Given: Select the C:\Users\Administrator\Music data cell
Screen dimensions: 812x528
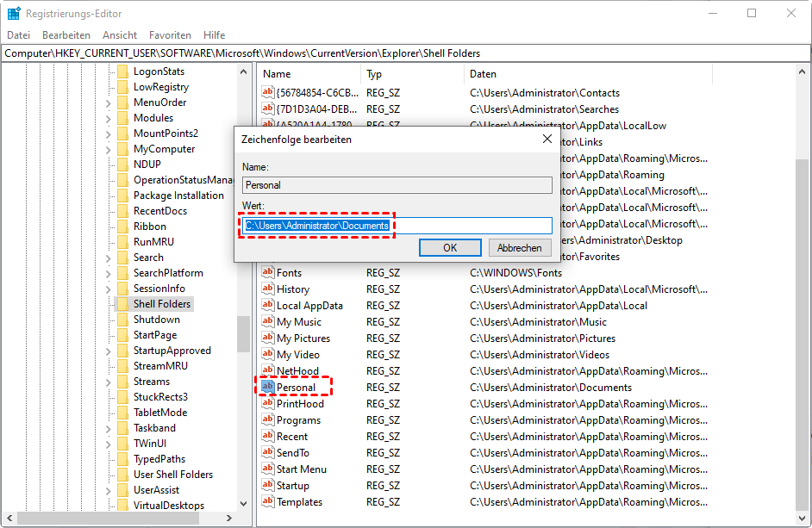Looking at the screenshot, I should click(x=538, y=322).
